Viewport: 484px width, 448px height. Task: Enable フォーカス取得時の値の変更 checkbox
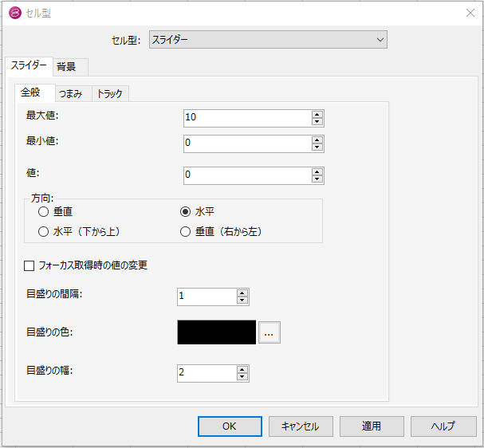29,265
